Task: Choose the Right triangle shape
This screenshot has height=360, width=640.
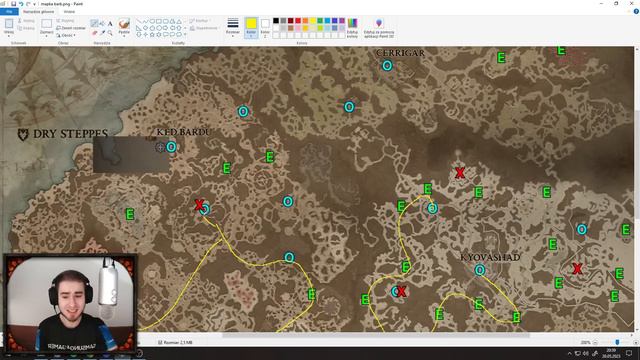Action: (139, 28)
